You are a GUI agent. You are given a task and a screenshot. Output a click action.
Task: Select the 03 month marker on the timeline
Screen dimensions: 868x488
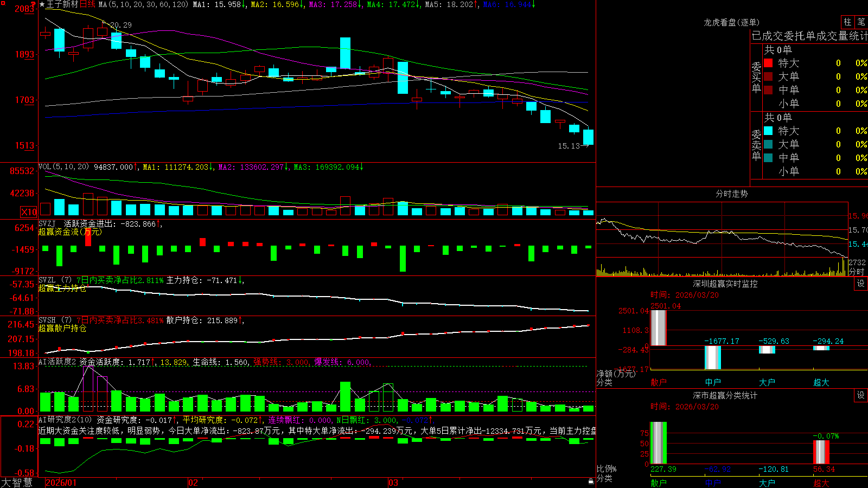point(393,483)
